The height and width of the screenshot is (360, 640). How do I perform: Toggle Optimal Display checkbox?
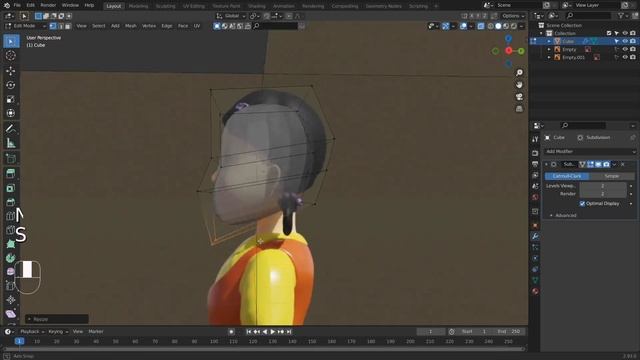[x=582, y=203]
